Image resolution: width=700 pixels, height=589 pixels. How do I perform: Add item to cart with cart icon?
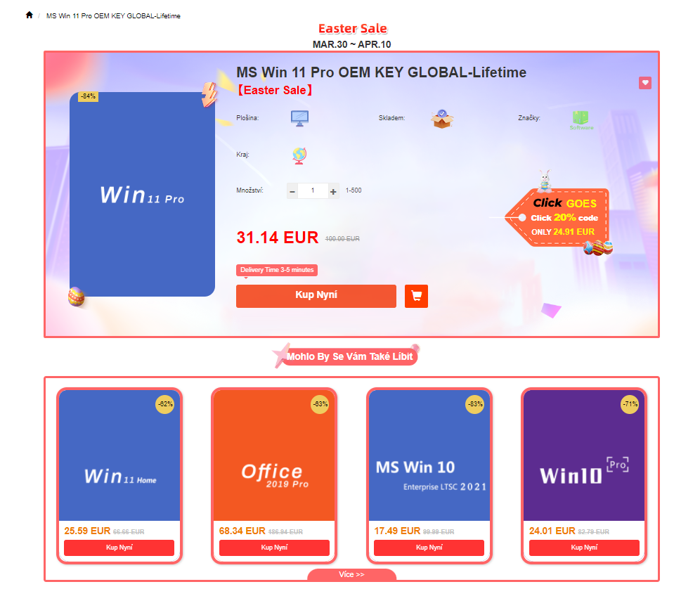[416, 296]
